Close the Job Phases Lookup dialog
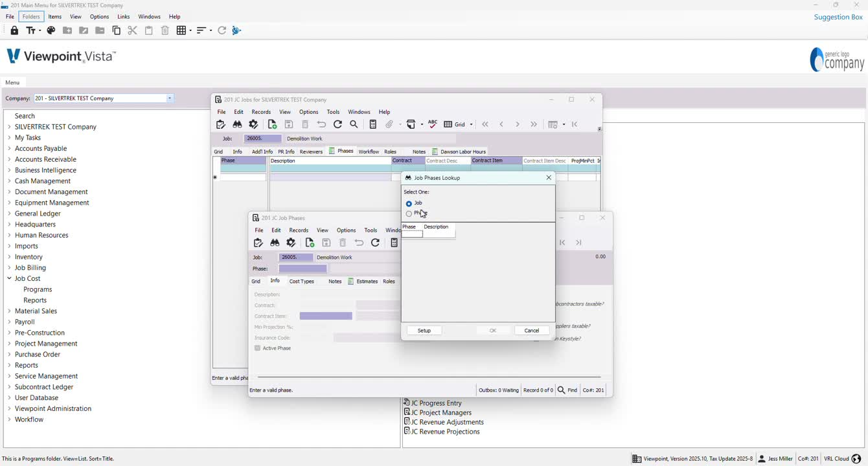Image resolution: width=868 pixels, height=466 pixels. point(549,177)
